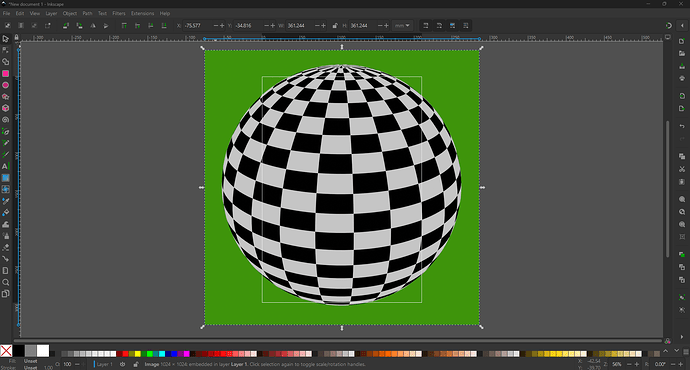Choose the no-paint X swatch

[x=6, y=351]
